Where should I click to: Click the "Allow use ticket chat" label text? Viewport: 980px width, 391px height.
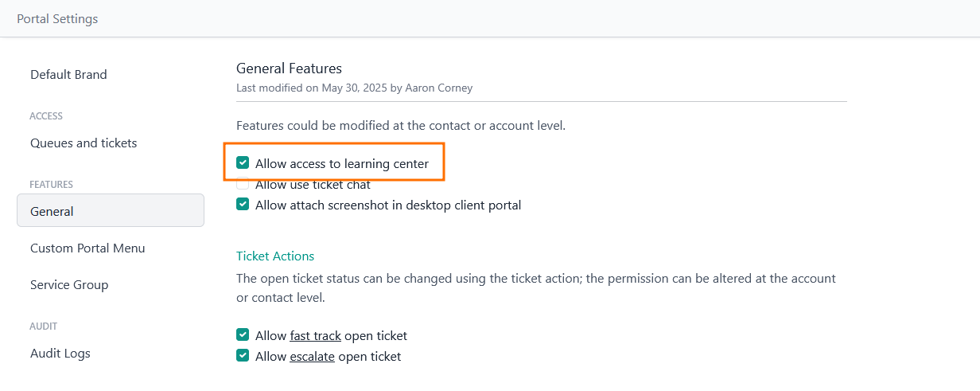tap(313, 186)
